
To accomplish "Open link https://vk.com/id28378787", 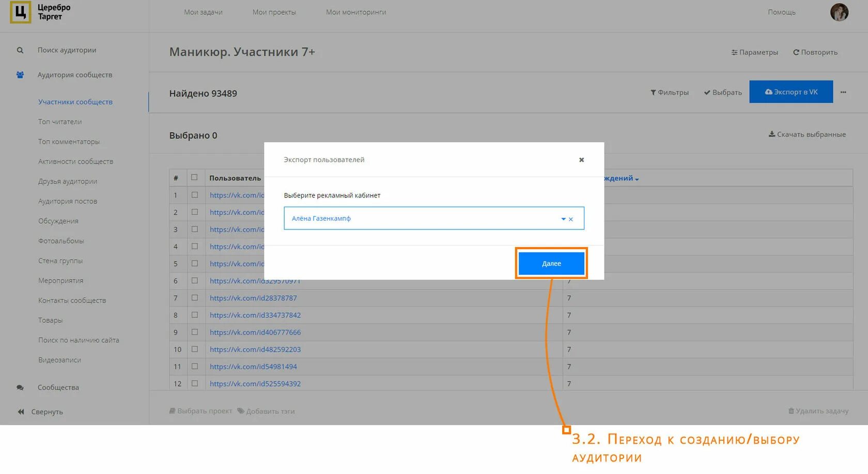I will tap(253, 298).
